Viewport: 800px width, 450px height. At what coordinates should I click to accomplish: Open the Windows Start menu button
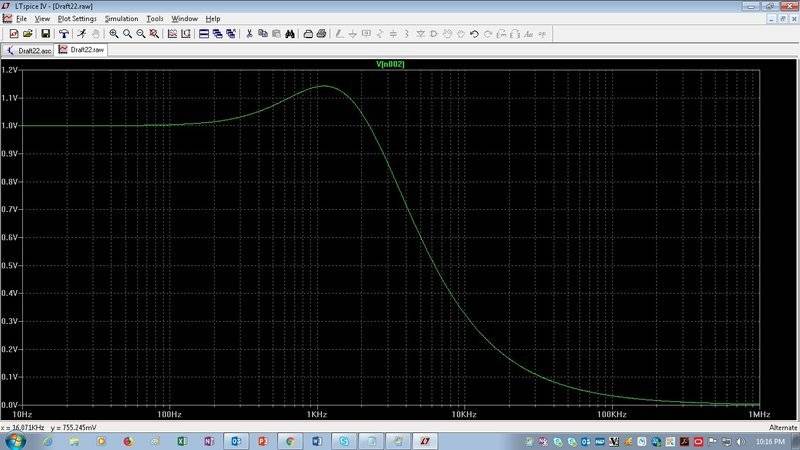[x=15, y=440]
